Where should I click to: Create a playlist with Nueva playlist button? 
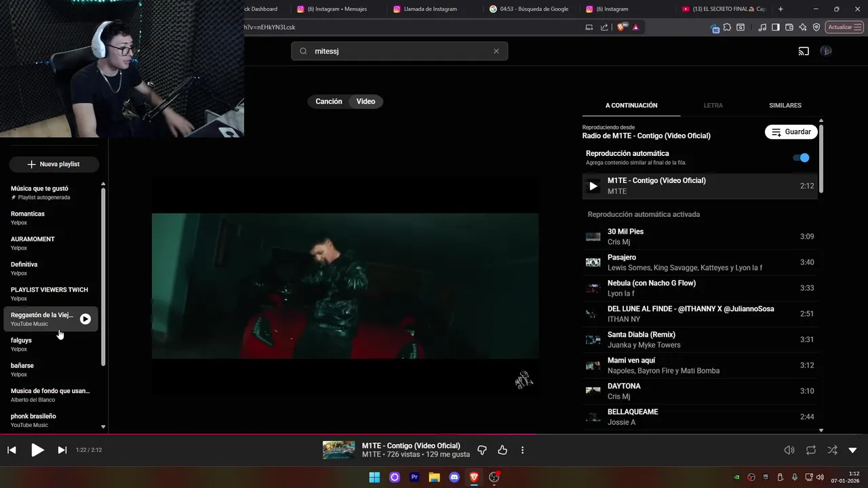tap(54, 164)
